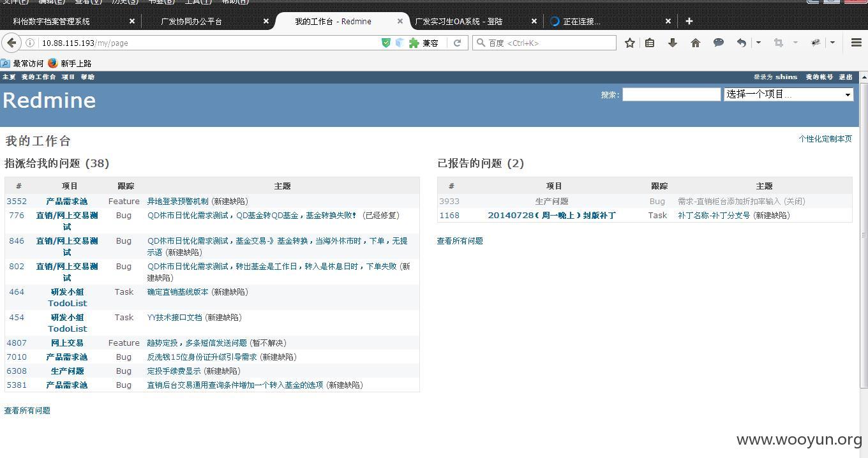Open issue 趋势定投,多条短信发送问题
This screenshot has width=868, height=458.
pos(197,343)
